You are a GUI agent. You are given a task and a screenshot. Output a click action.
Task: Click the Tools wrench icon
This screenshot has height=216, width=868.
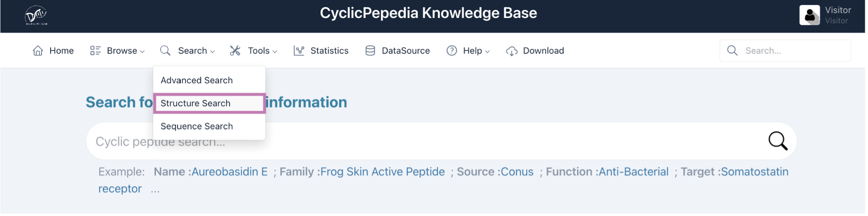coord(235,51)
